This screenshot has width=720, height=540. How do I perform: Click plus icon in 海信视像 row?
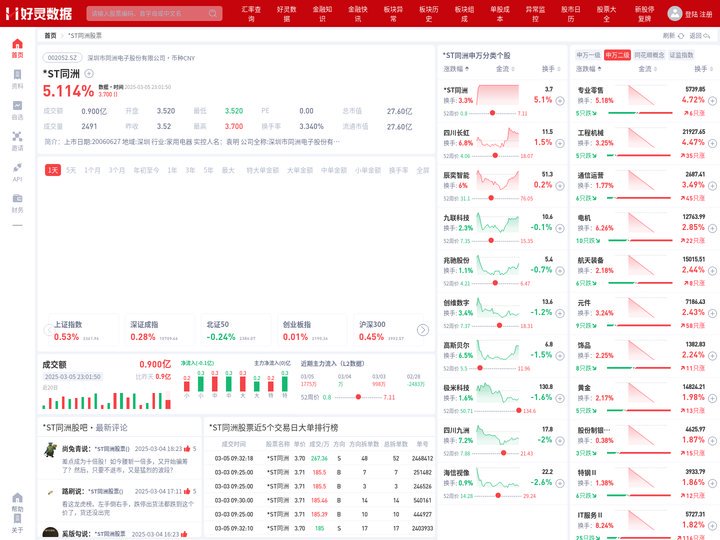pos(560,483)
